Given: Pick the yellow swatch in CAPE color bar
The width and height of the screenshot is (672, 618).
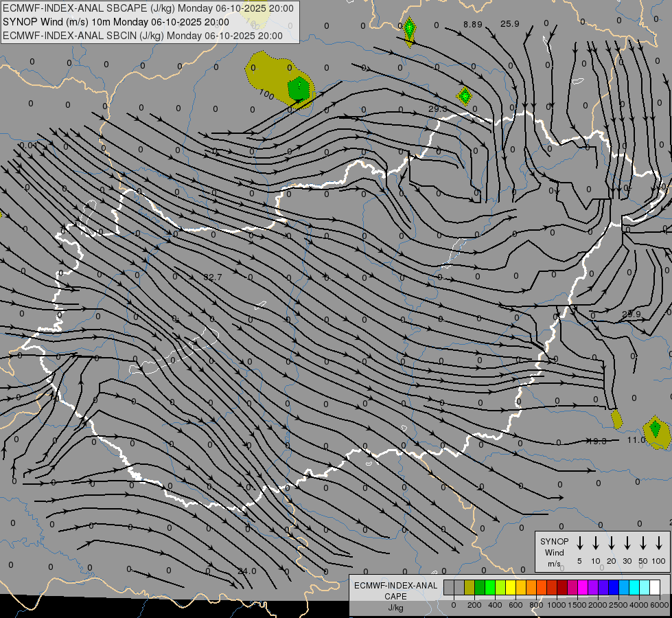Looking at the screenshot, I should coord(511,588).
